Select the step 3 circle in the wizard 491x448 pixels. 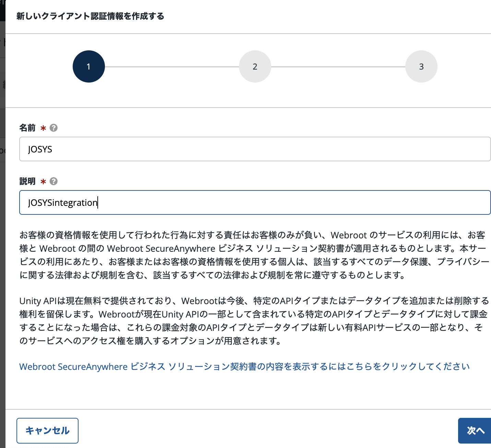[x=421, y=66]
